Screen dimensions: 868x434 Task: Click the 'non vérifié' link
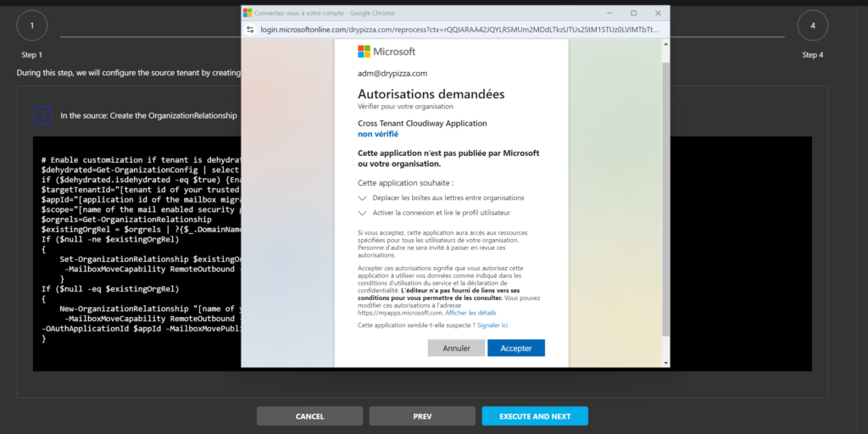click(377, 134)
